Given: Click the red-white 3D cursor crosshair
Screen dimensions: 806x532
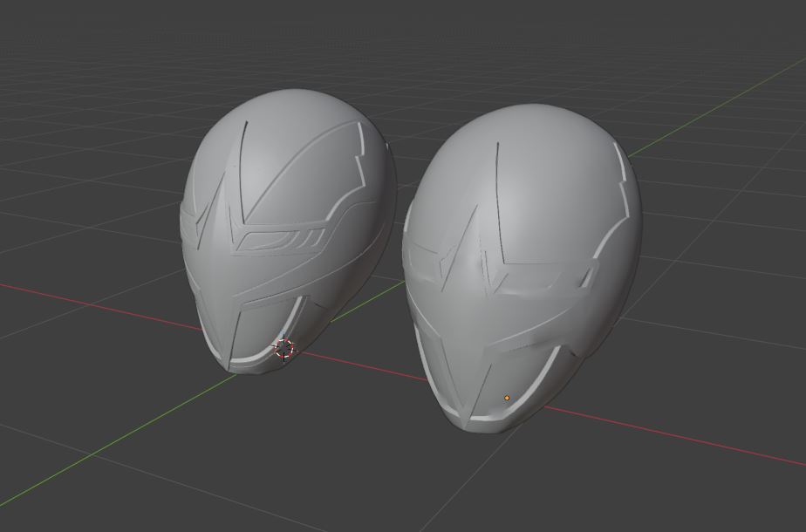Looking at the screenshot, I should tap(283, 349).
